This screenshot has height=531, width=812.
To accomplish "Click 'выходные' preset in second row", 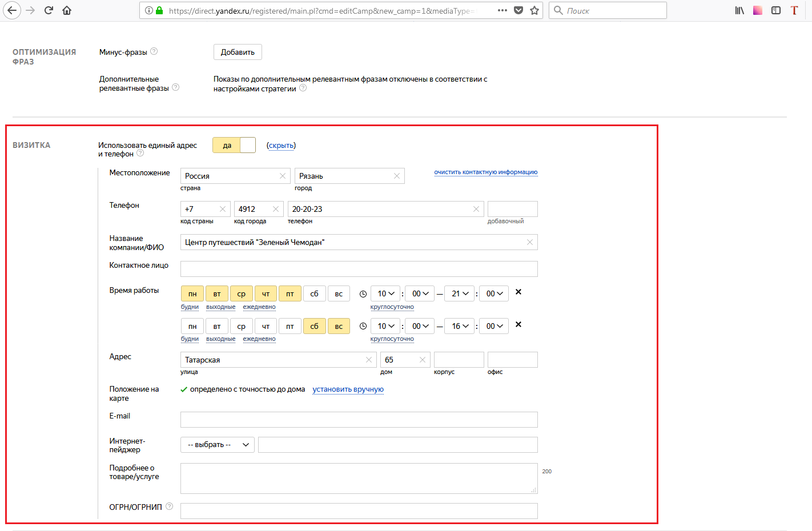I will tap(221, 339).
